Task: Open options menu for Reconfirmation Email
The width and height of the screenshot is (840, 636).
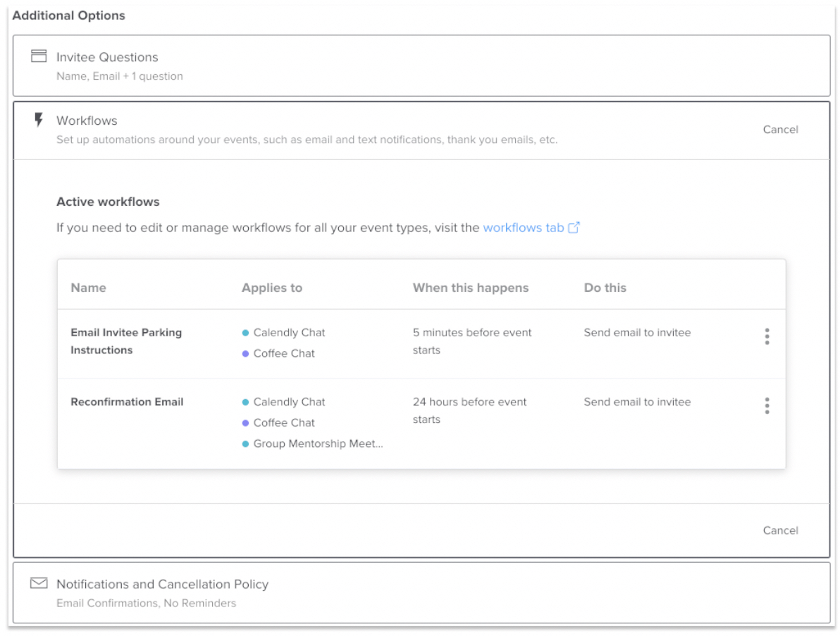Action: pyautogui.click(x=767, y=405)
